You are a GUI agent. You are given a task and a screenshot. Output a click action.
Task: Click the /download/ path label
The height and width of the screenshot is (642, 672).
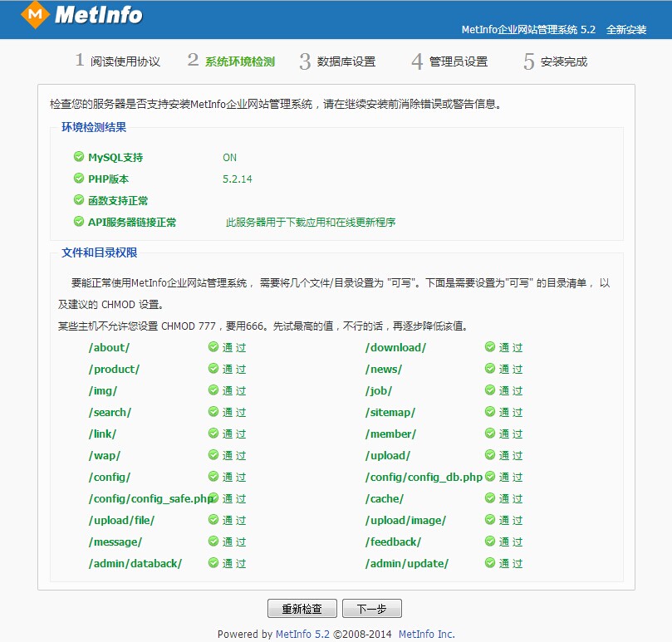pyautogui.click(x=395, y=347)
